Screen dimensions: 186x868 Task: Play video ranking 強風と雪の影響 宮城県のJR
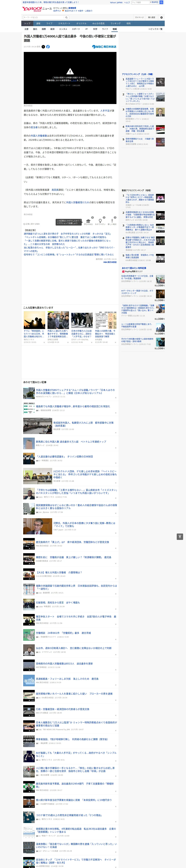tap(160, 258)
